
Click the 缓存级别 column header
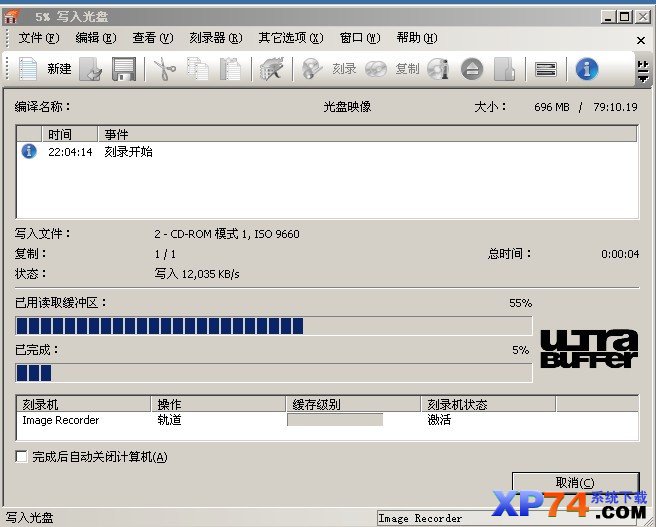coord(354,404)
